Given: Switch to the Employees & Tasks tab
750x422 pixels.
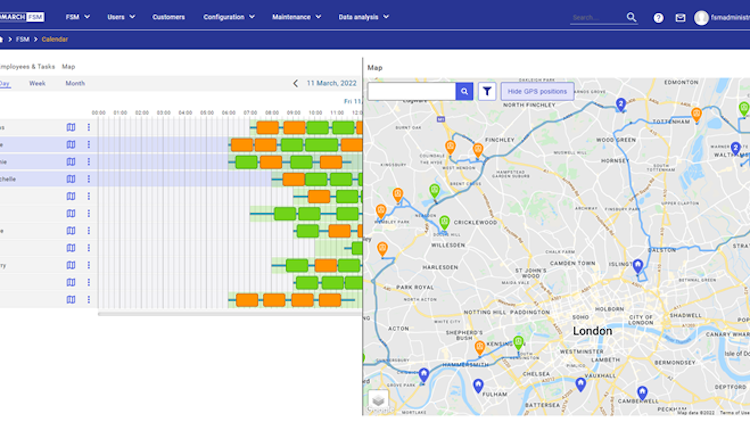Looking at the screenshot, I should tap(27, 67).
